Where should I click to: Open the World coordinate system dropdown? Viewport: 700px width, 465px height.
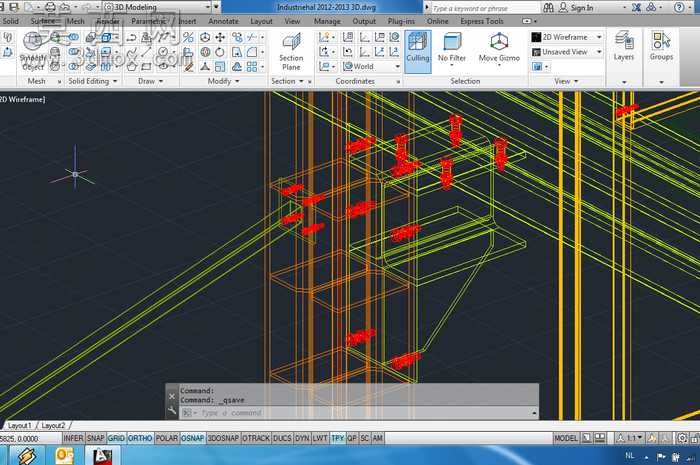[x=371, y=66]
